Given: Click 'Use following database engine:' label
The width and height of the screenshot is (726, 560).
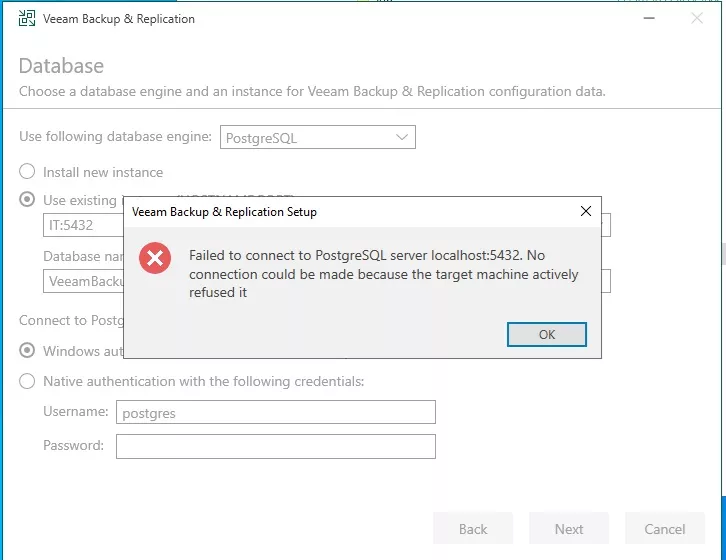Looking at the screenshot, I should [115, 136].
